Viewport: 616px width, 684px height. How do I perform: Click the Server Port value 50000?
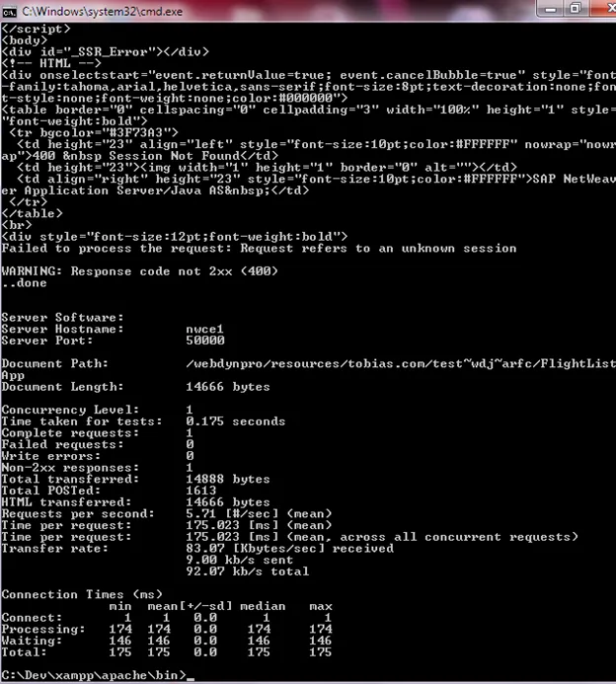click(205, 341)
